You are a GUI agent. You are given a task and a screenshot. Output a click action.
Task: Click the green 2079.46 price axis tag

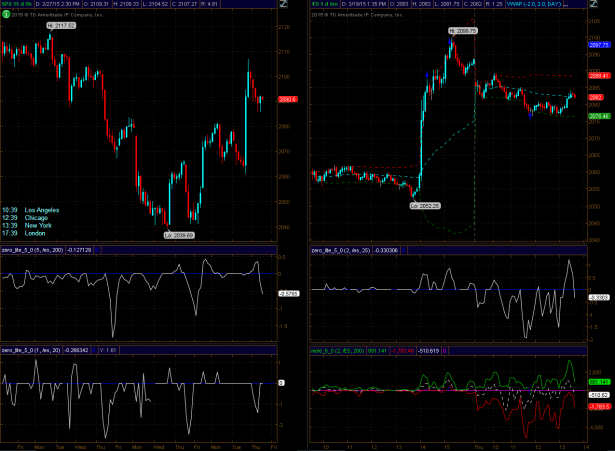point(599,116)
